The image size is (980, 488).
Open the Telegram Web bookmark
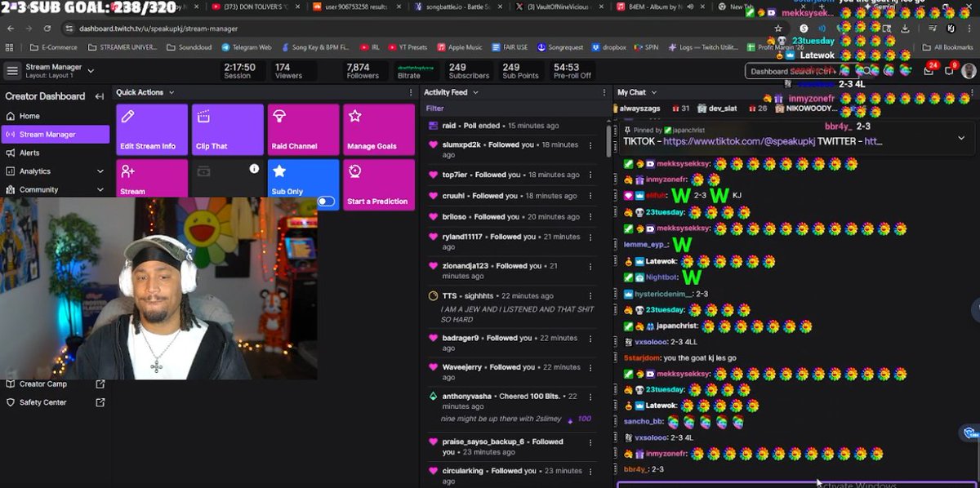[246, 47]
